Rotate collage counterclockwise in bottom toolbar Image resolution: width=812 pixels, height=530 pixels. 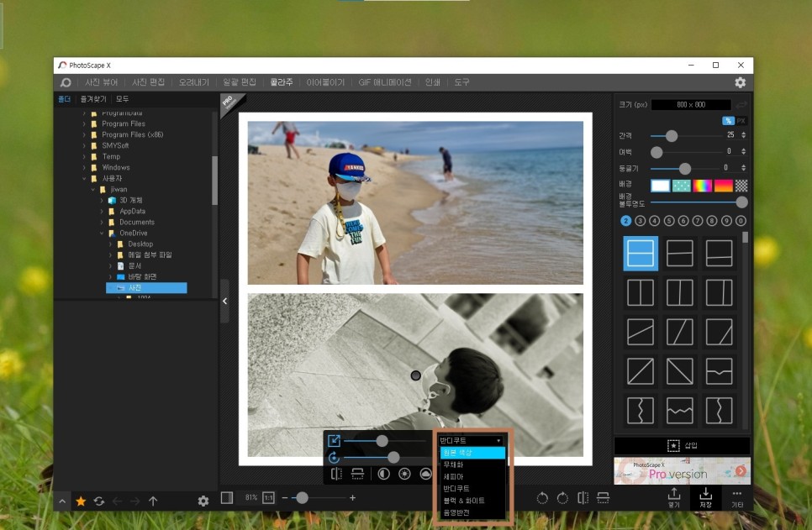[542, 498]
